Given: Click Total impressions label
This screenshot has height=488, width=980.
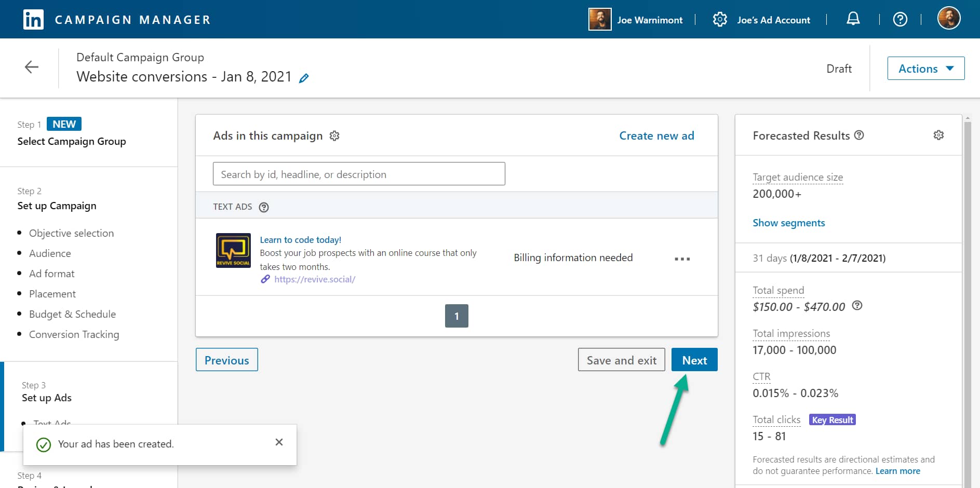Looking at the screenshot, I should 791,333.
